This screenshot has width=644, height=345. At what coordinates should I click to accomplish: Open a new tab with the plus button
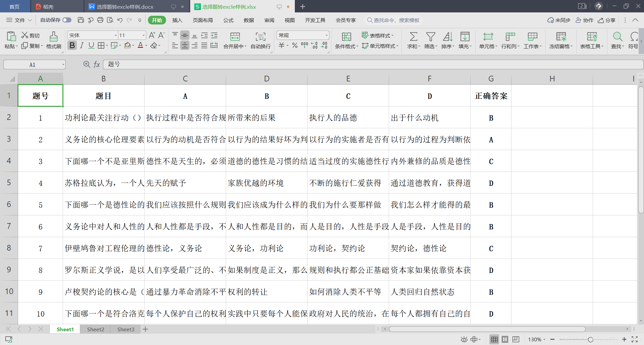point(303,6)
